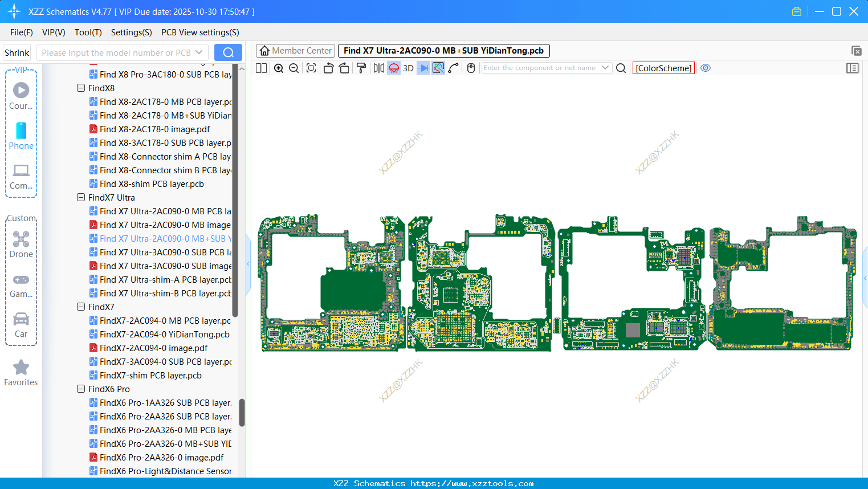The height and width of the screenshot is (489, 868).
Task: Switch to the Member Center tab
Action: 296,51
